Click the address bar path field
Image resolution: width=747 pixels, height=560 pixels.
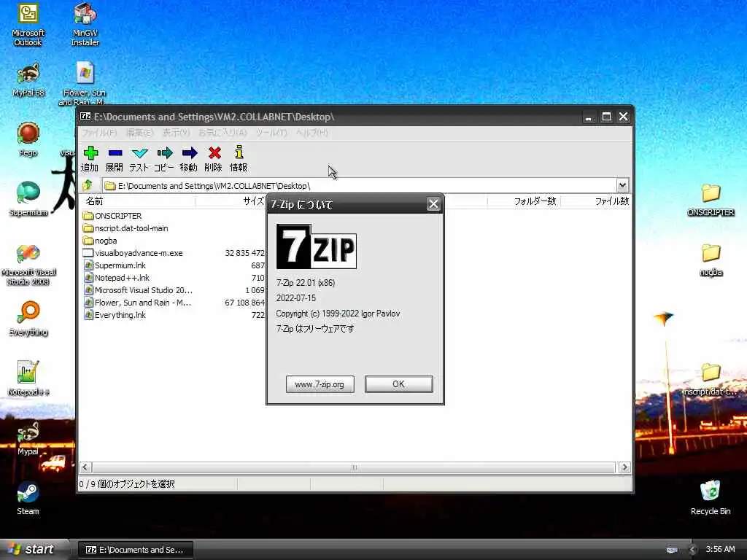pyautogui.click(x=359, y=186)
